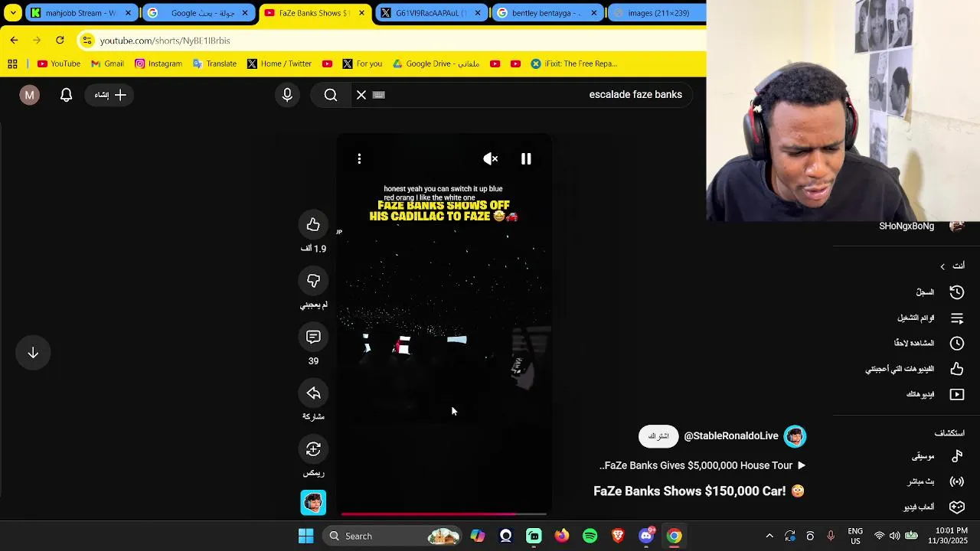
Task: Switch to the bentley bentayga tab
Action: pos(547,13)
